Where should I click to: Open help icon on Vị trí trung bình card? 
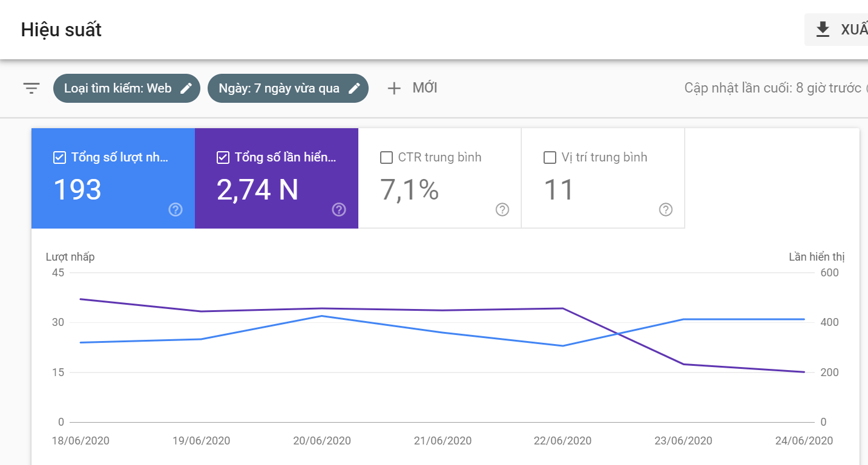click(x=666, y=210)
